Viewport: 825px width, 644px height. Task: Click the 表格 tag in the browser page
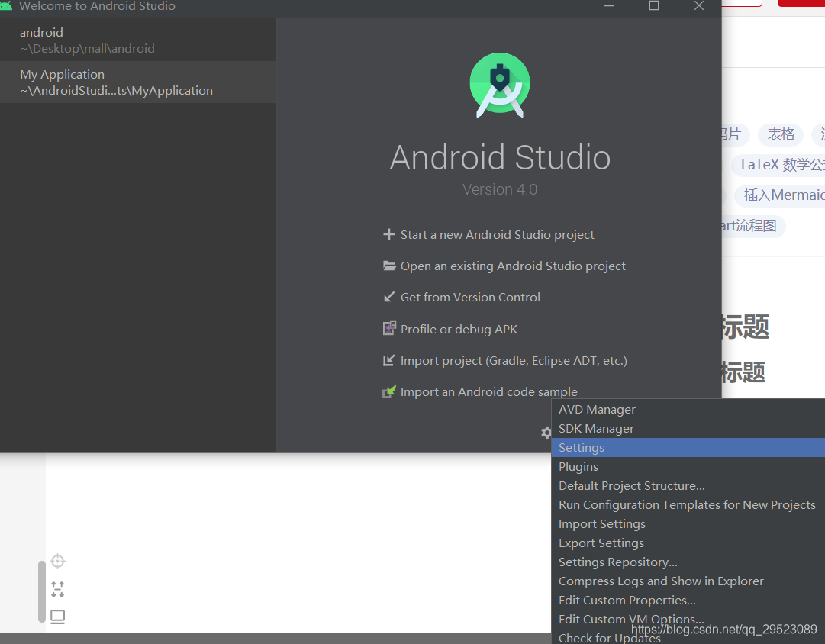[781, 135]
